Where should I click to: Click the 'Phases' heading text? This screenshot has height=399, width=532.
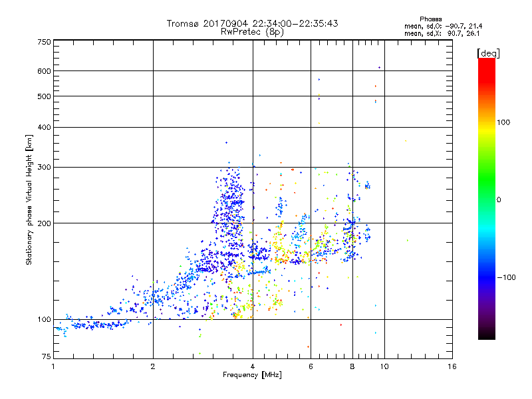(x=430, y=19)
